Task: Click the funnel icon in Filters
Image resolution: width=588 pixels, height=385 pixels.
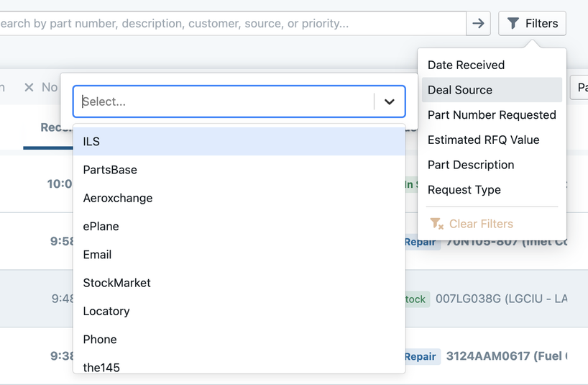Action: [513, 24]
